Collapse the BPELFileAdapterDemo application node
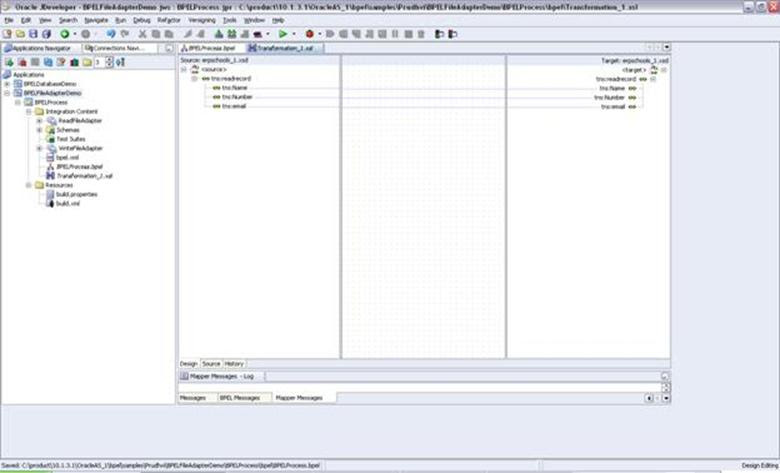The width and height of the screenshot is (780, 473). pos(7,93)
